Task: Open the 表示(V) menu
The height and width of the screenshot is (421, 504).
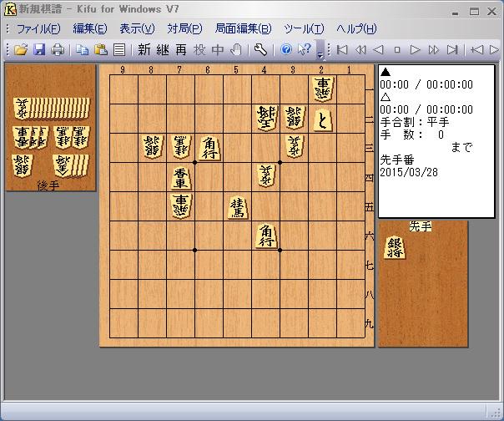Action: click(137, 28)
